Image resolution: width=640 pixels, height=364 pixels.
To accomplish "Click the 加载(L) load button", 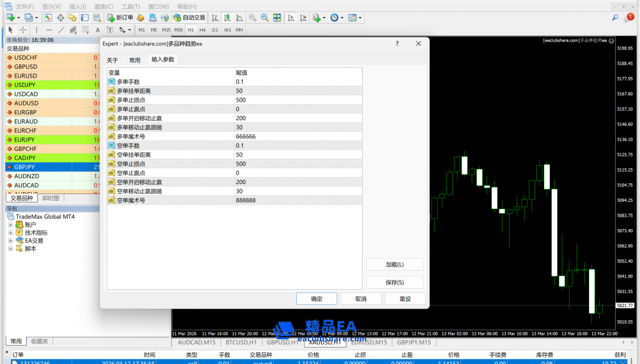I will click(x=395, y=265).
